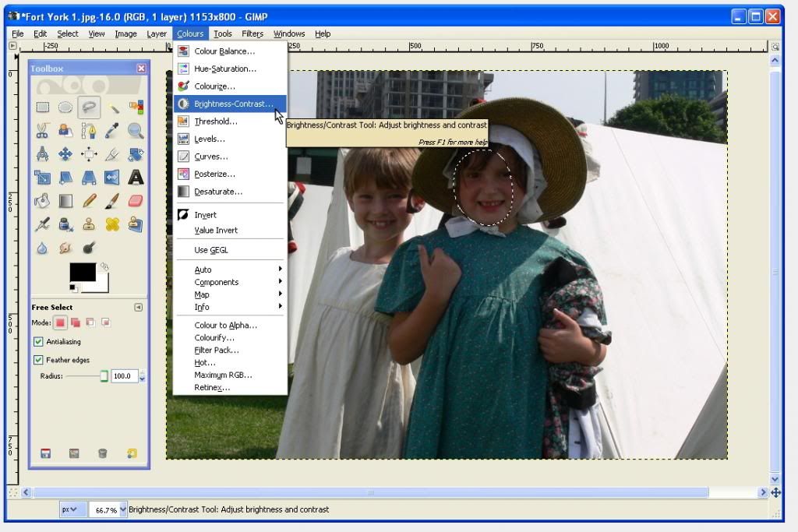Select the Airbrush tool
798x532 pixels.
click(x=42, y=224)
